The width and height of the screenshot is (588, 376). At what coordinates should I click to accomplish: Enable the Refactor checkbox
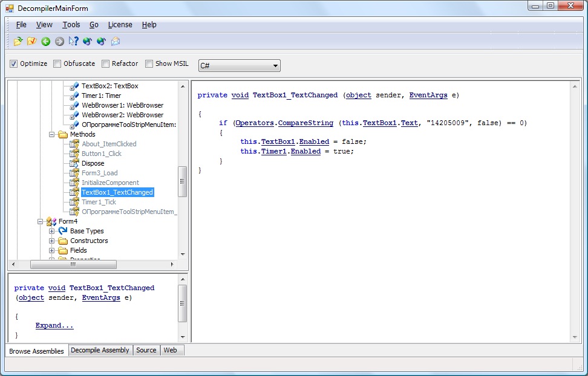[105, 63]
